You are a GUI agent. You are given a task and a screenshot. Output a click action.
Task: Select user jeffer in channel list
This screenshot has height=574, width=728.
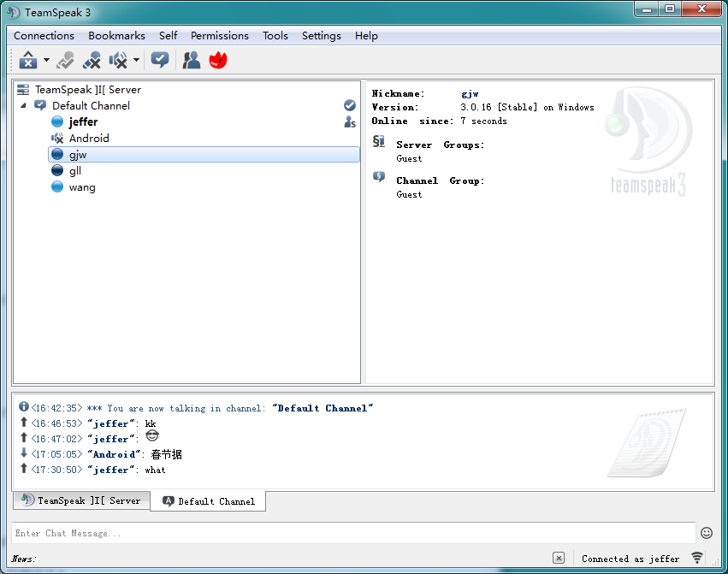point(83,121)
